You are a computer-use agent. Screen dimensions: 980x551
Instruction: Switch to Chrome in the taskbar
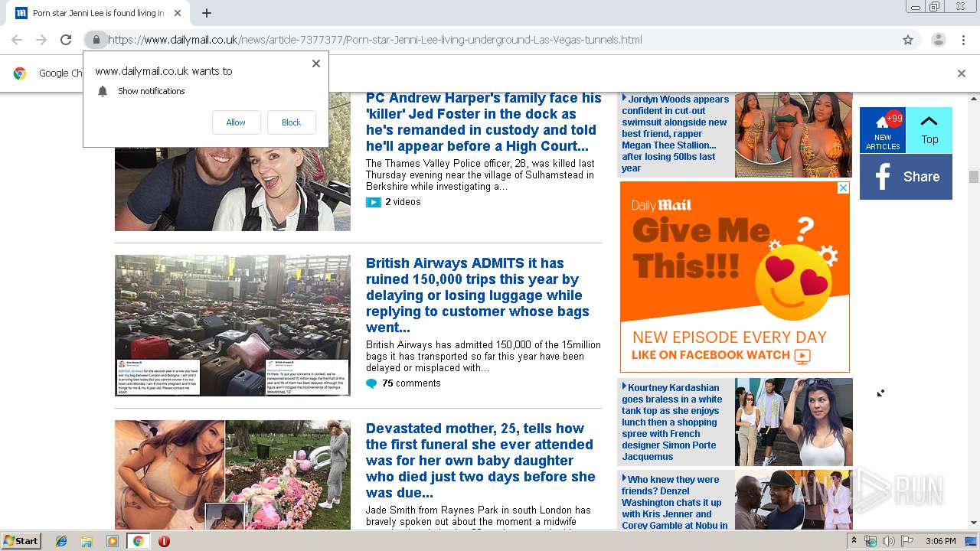coord(138,541)
